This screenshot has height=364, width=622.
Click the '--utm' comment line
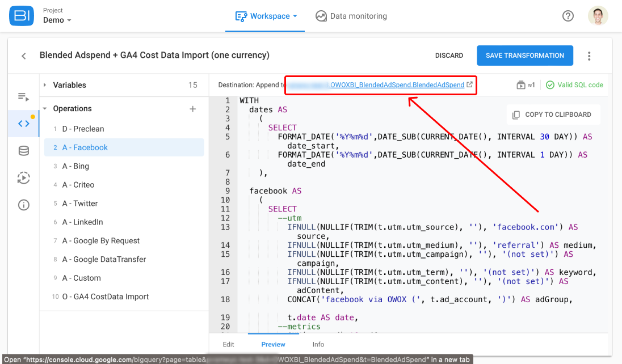(x=289, y=218)
